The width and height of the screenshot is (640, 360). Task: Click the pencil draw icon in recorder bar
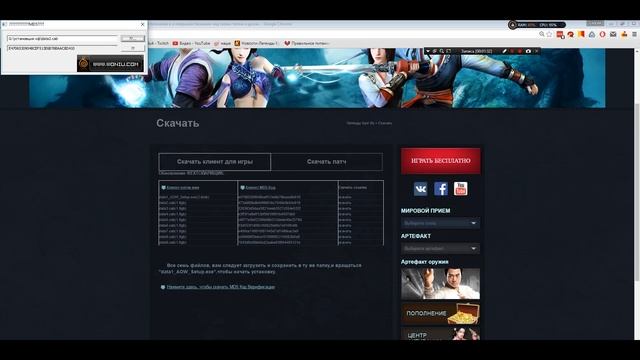click(504, 51)
